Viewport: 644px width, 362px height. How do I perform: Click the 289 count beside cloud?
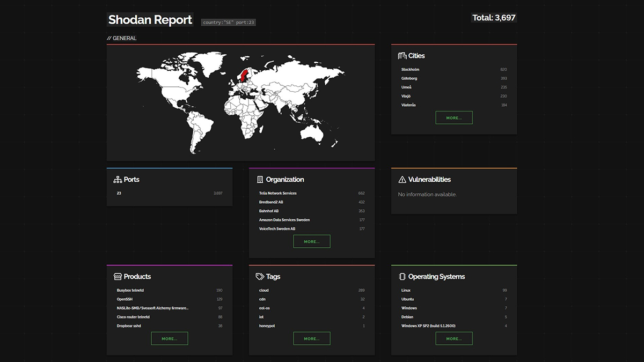tap(361, 290)
